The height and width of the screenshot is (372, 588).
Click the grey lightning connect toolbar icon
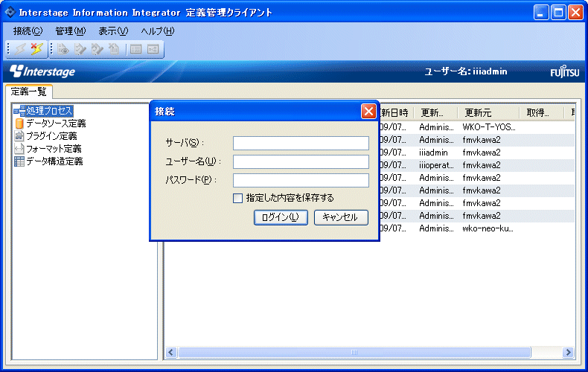point(20,49)
